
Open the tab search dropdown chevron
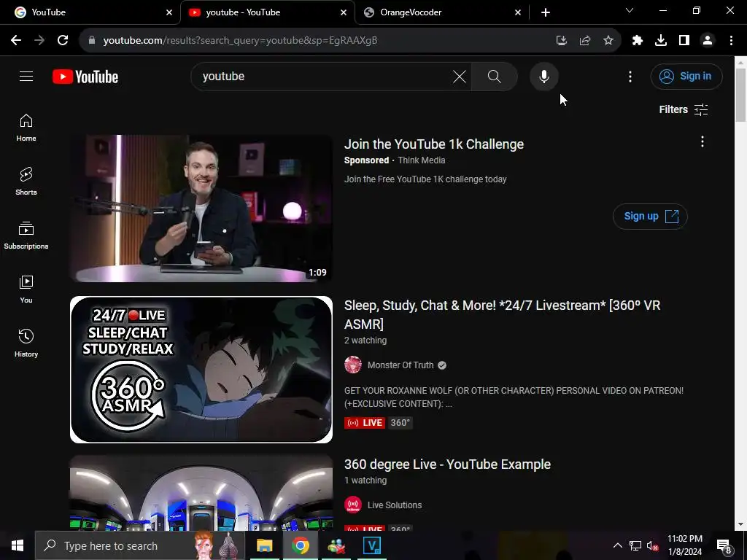tap(630, 10)
